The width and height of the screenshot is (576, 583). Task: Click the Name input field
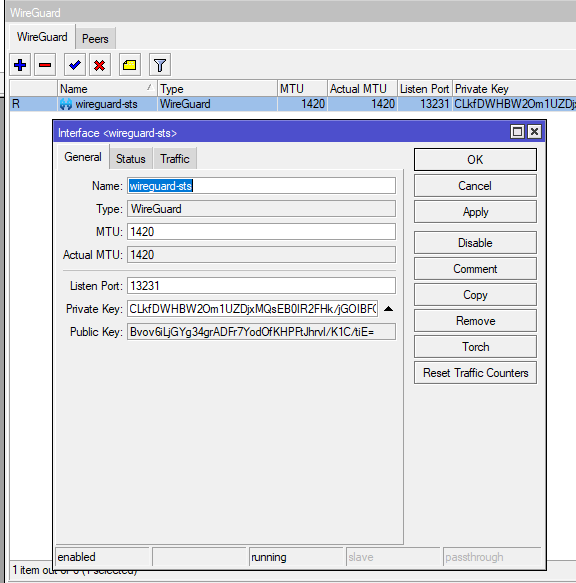coord(261,186)
